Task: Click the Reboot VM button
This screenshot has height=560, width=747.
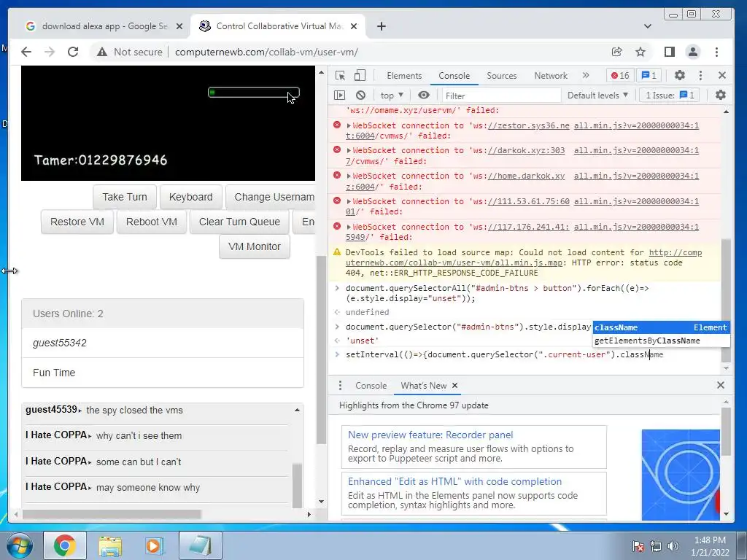Action: pos(152,222)
